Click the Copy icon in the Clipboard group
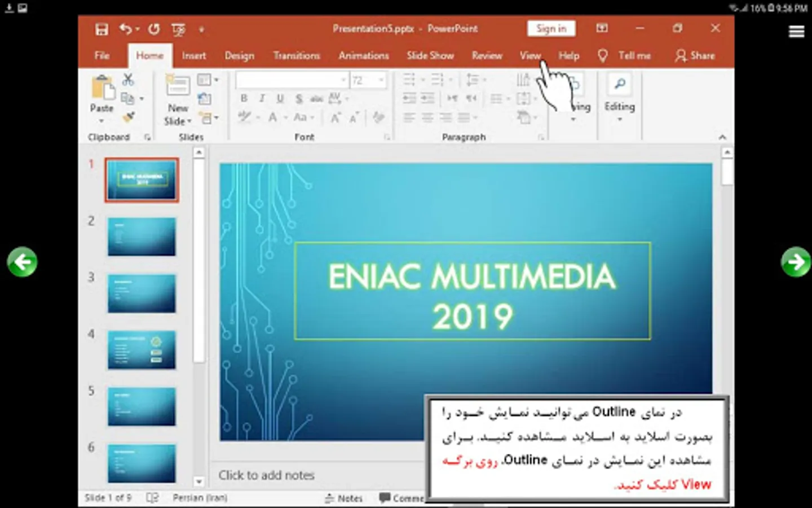This screenshot has height=508, width=812. pos(128,98)
